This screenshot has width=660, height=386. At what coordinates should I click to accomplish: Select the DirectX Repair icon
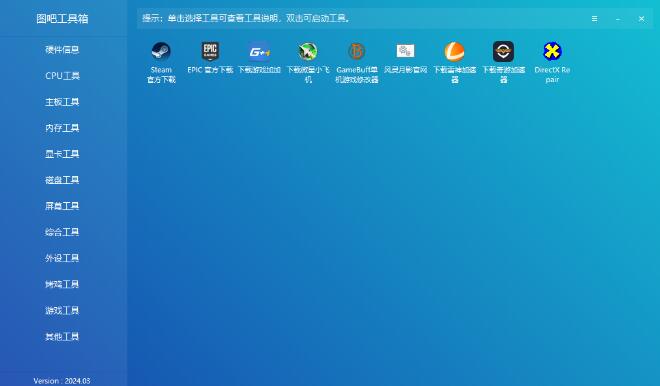552,51
